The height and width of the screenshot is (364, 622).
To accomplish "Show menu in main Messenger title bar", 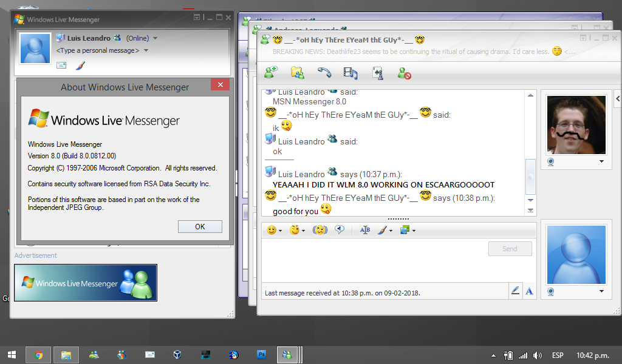I will click(x=196, y=18).
